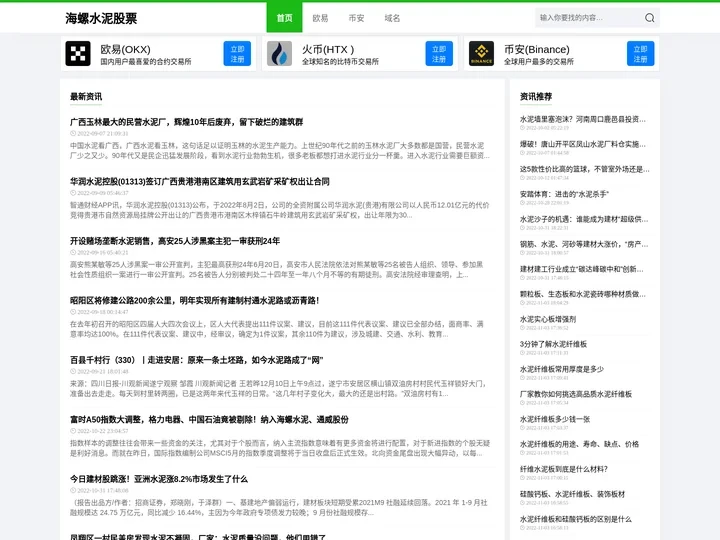Viewport: 720px width, 540px height.
Task: Open the 首页 navigation tab
Action: [x=284, y=17]
